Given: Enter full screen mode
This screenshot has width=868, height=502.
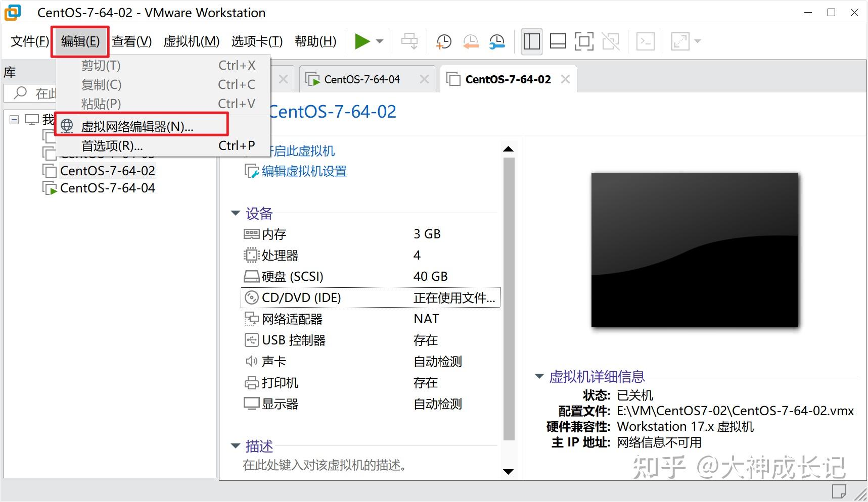Looking at the screenshot, I should (584, 41).
